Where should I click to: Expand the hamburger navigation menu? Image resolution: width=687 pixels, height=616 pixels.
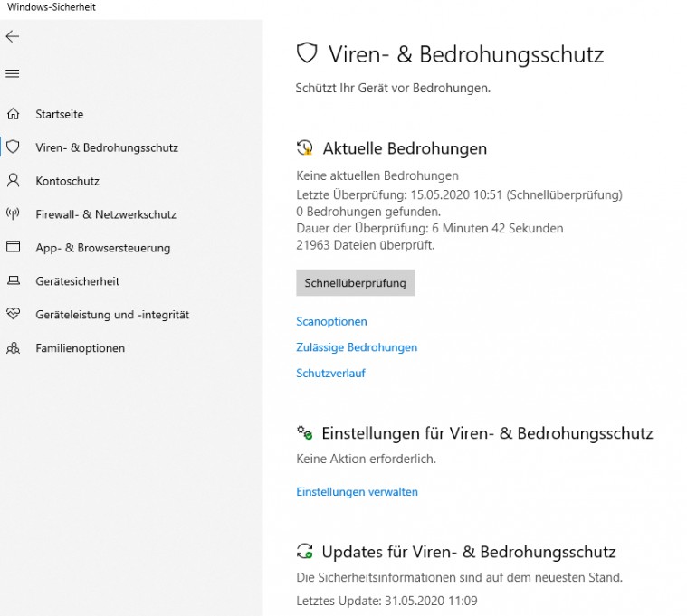click(x=13, y=73)
